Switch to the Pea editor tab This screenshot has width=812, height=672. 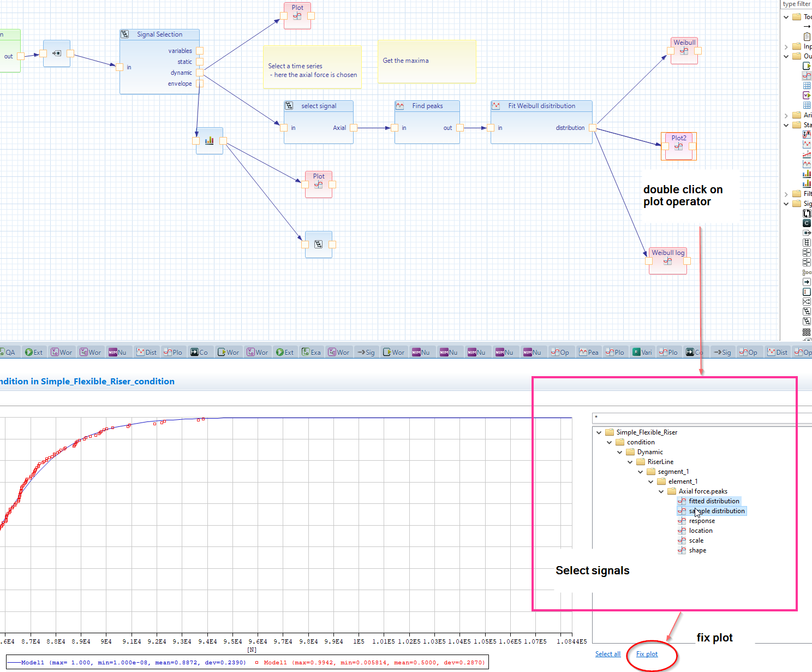click(x=588, y=352)
